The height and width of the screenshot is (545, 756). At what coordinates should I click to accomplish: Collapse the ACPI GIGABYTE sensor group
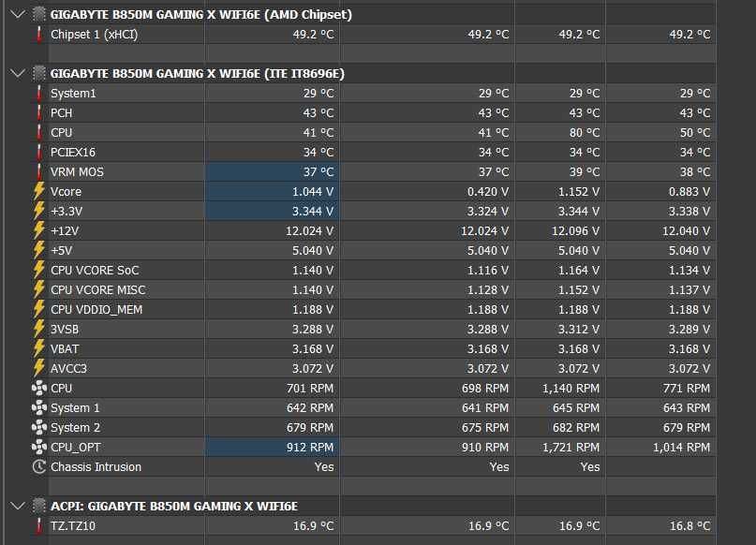coord(18,507)
